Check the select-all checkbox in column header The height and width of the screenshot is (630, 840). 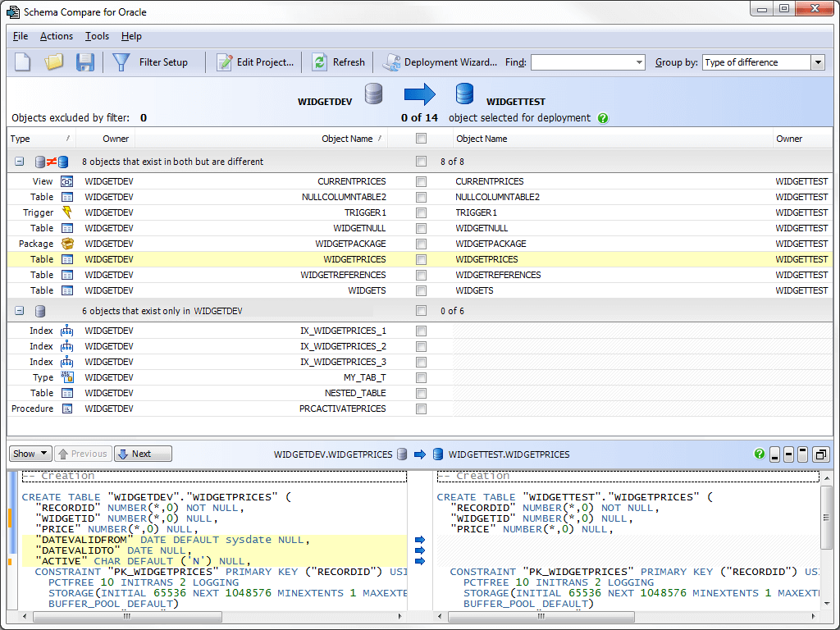pos(421,138)
